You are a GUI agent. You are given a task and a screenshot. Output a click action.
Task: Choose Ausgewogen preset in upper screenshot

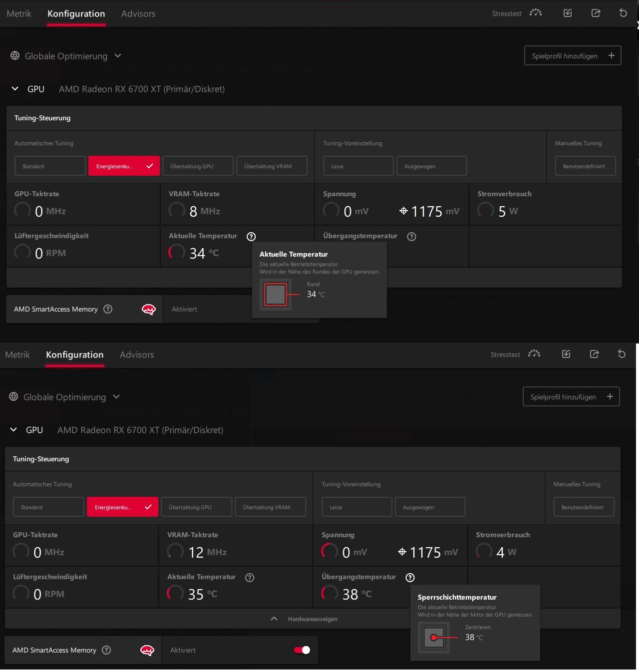(431, 166)
